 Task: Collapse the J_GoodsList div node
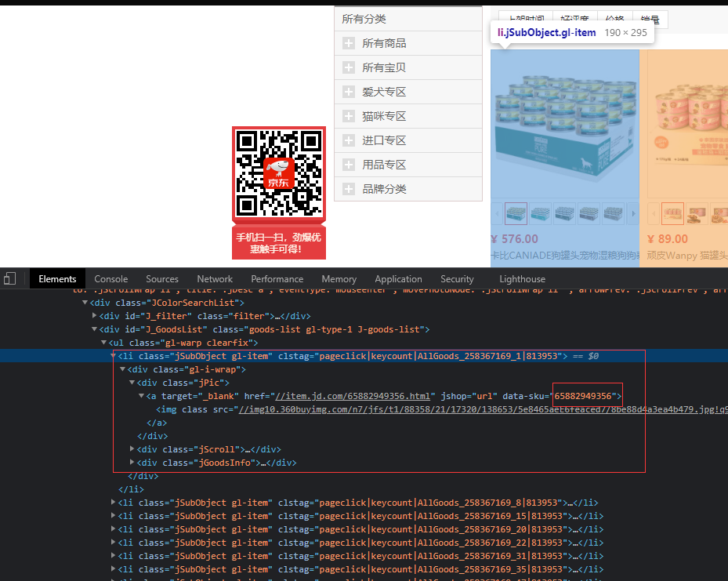tap(94, 329)
